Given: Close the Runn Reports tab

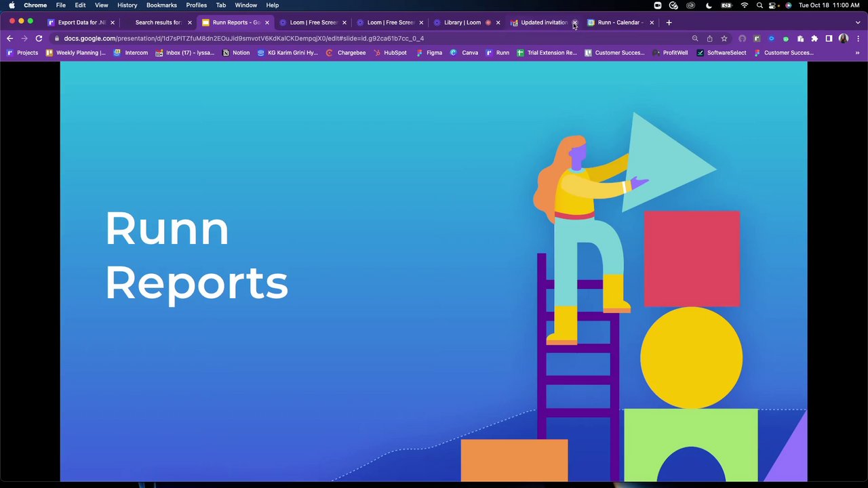Looking at the screenshot, I should pos(267,22).
